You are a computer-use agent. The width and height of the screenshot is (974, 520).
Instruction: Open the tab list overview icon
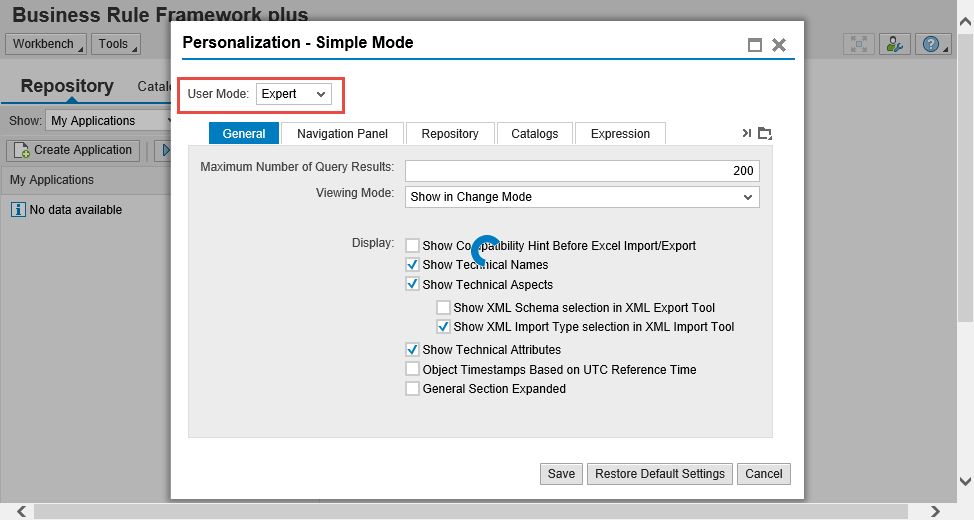click(765, 133)
